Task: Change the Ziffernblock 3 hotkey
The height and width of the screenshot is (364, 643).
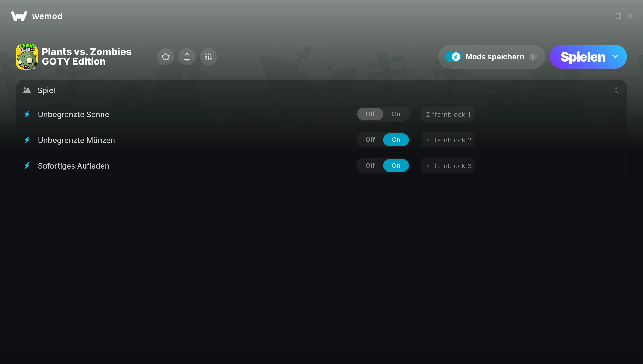Action: click(448, 166)
